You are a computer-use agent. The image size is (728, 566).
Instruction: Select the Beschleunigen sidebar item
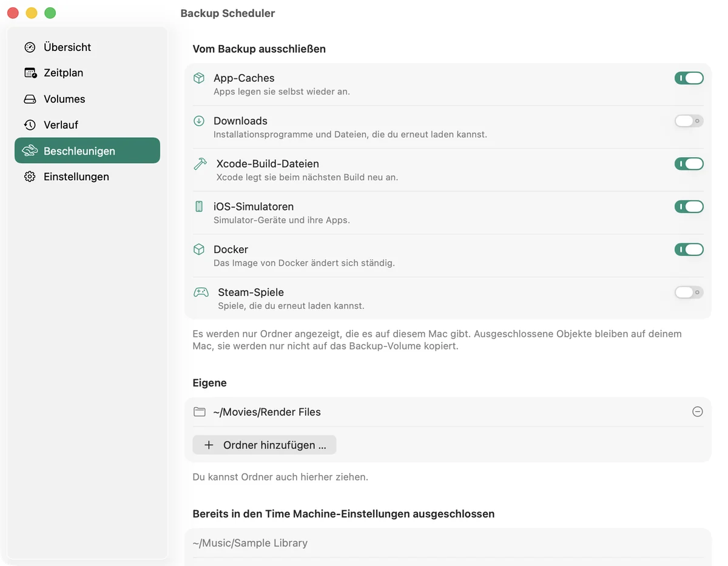pos(87,150)
